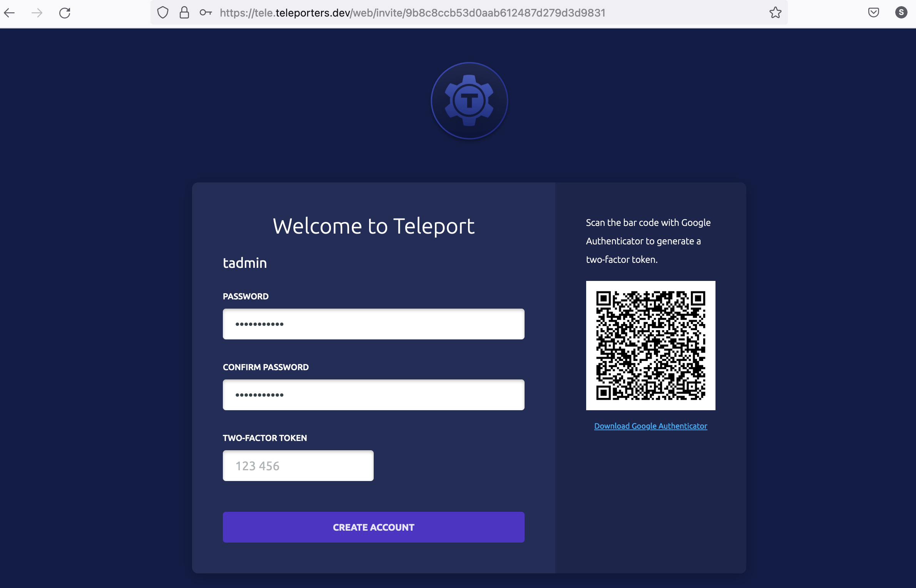Click the TWO-FACTOR TOKEN input field
916x588 pixels.
point(298,465)
